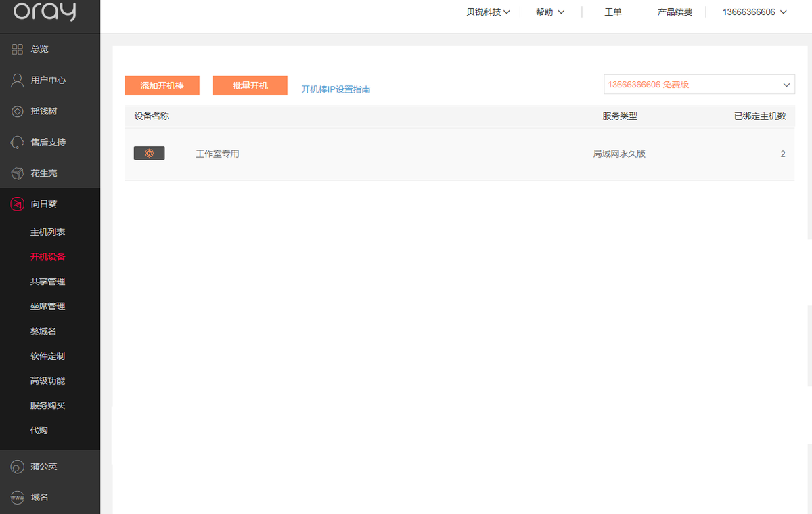Click the 局域网永久版 service type cell
Image resolution: width=812 pixels, height=514 pixels.
click(619, 154)
